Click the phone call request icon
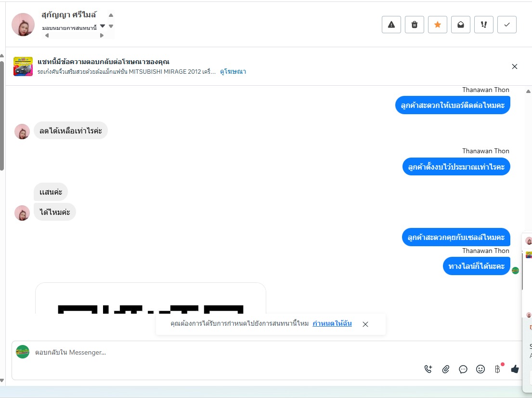Image resolution: width=532 pixels, height=398 pixels. [x=428, y=369]
